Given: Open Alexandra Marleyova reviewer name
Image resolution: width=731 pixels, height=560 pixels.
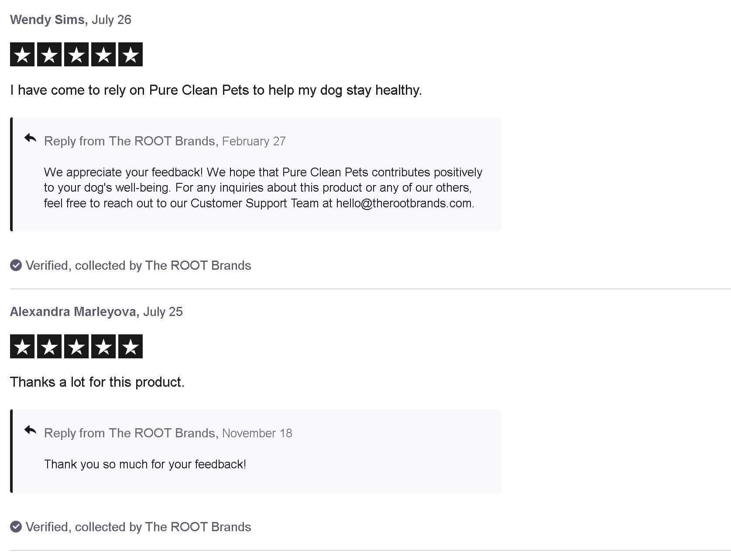Looking at the screenshot, I should point(72,312).
